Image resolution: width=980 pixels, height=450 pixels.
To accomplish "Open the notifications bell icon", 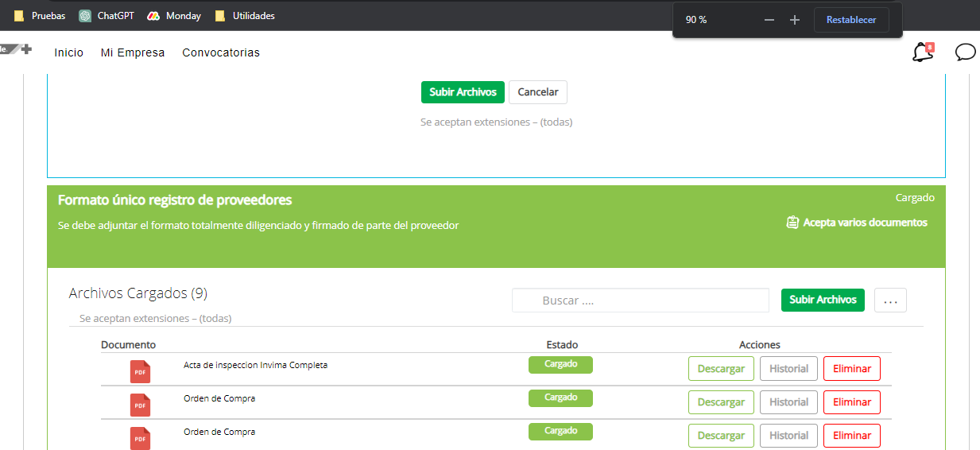I will [922, 52].
